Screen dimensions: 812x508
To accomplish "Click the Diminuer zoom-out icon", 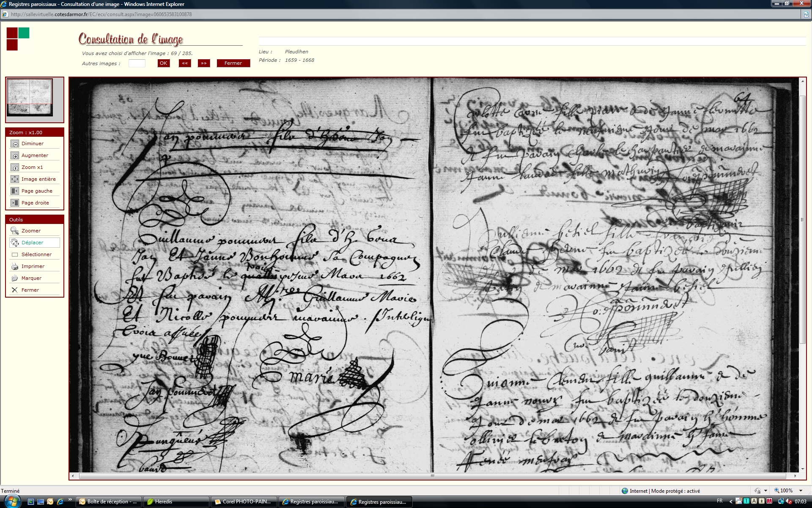I will pyautogui.click(x=15, y=144).
